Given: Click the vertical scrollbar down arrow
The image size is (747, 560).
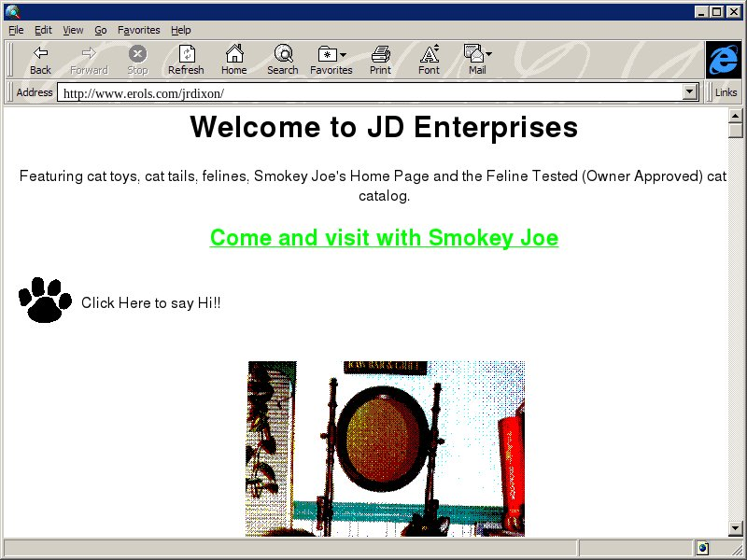Looking at the screenshot, I should [x=736, y=529].
